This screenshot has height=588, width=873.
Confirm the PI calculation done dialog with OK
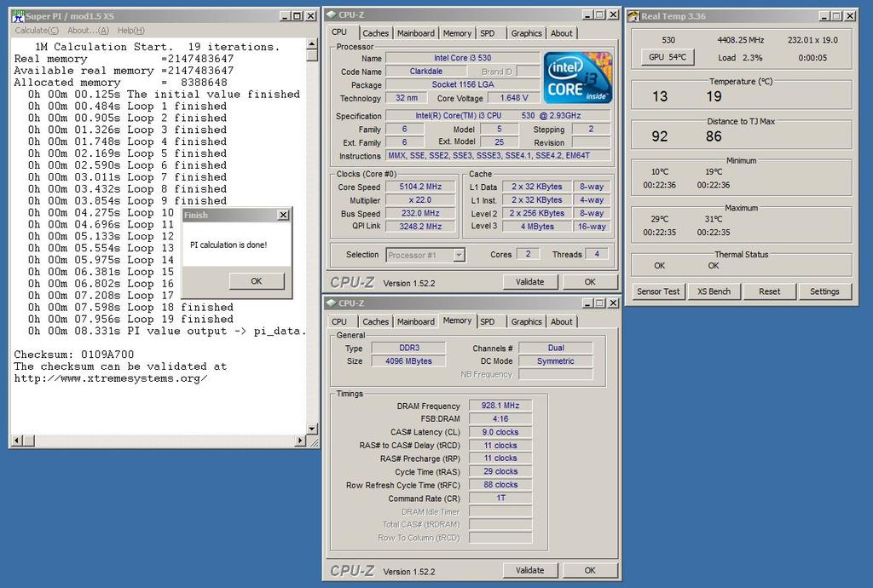(257, 281)
